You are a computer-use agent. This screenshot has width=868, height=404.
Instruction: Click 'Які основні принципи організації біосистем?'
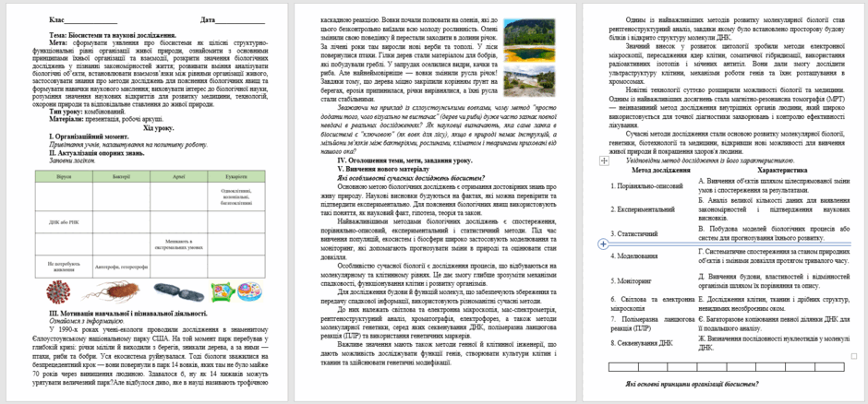(x=692, y=384)
